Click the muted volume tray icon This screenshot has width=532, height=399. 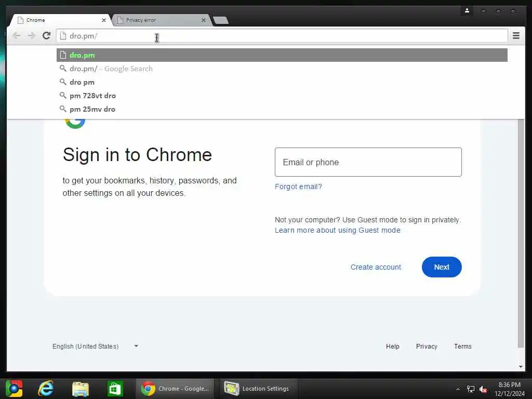pos(483,389)
